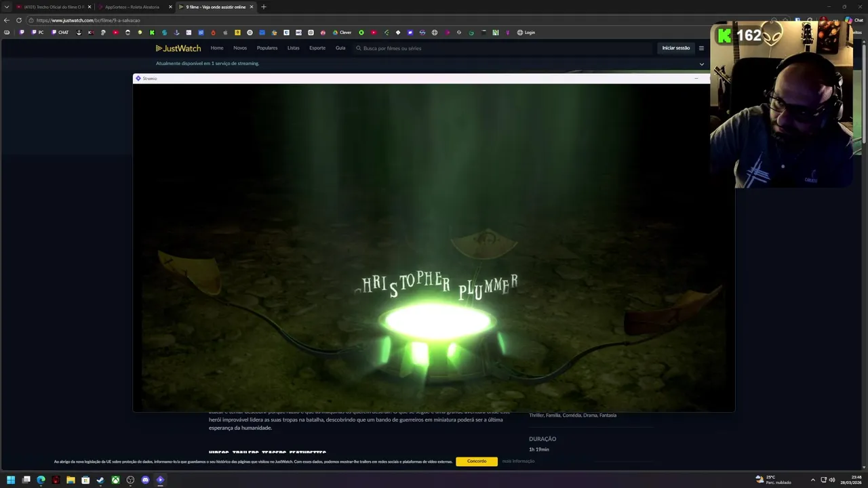Image resolution: width=868 pixels, height=488 pixels.
Task: Launch Microsoft Edge from the taskbar
Action: pyautogui.click(x=41, y=480)
